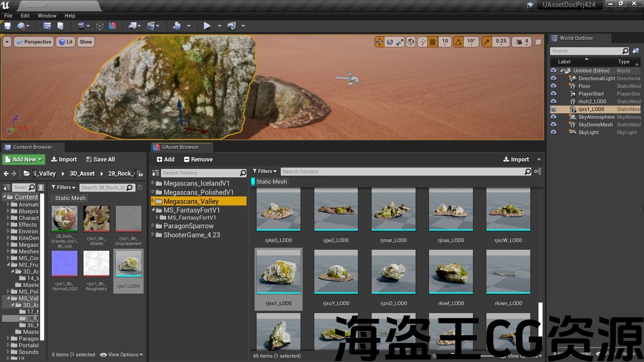The width and height of the screenshot is (644, 362).
Task: Open the Add New dropdown
Action: [24, 159]
